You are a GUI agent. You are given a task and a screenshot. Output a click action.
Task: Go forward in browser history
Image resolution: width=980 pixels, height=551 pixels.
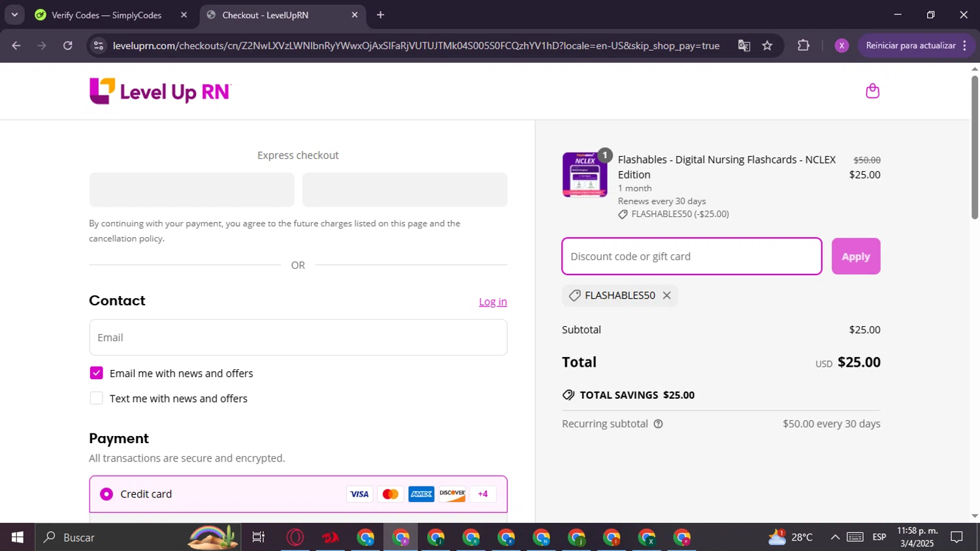[x=42, y=46]
